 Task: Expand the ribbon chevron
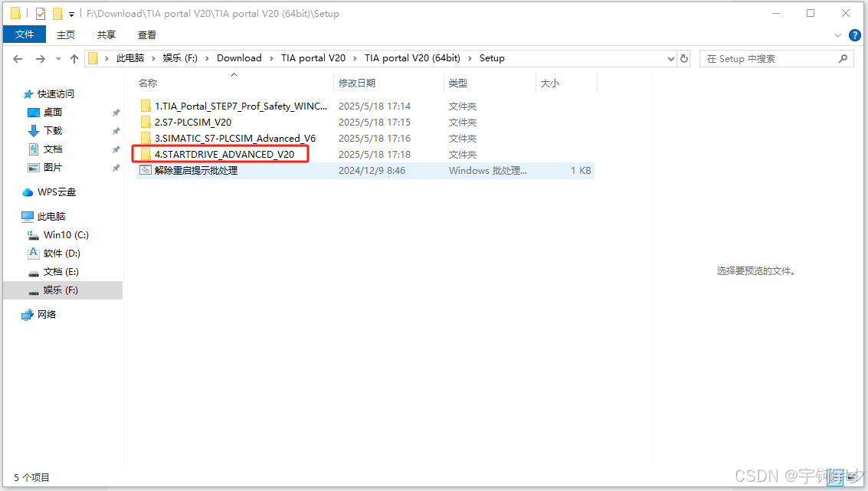click(837, 35)
